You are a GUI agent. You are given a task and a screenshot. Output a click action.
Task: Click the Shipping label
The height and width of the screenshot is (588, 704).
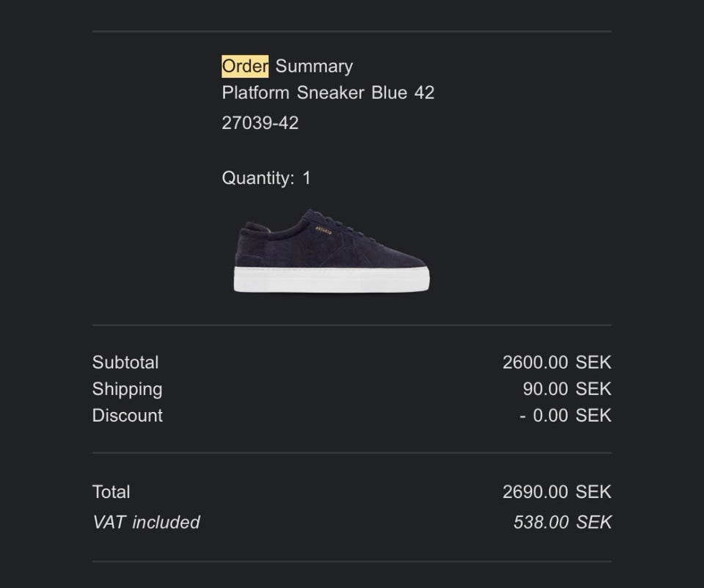tap(127, 389)
